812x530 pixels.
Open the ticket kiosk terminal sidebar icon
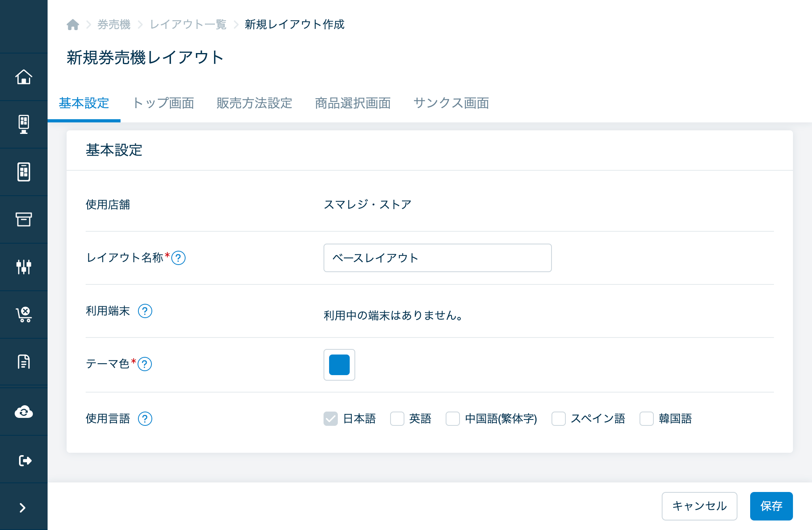pyautogui.click(x=24, y=124)
